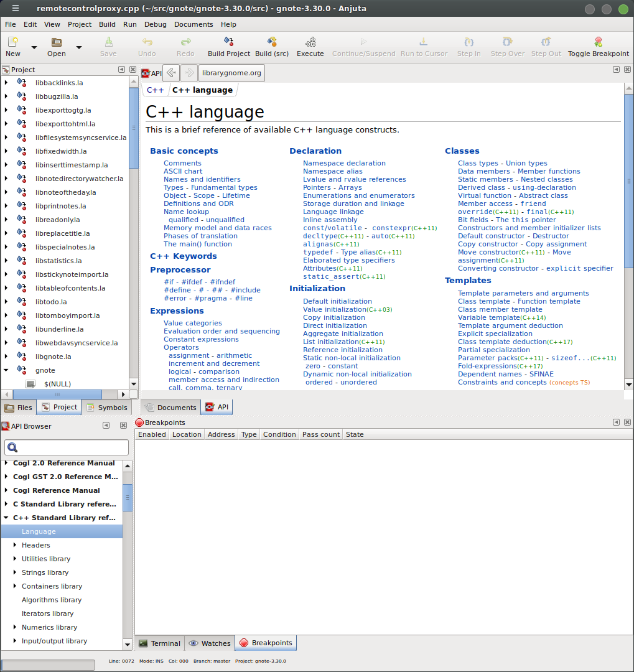Close the API documentation pane

[x=627, y=69]
